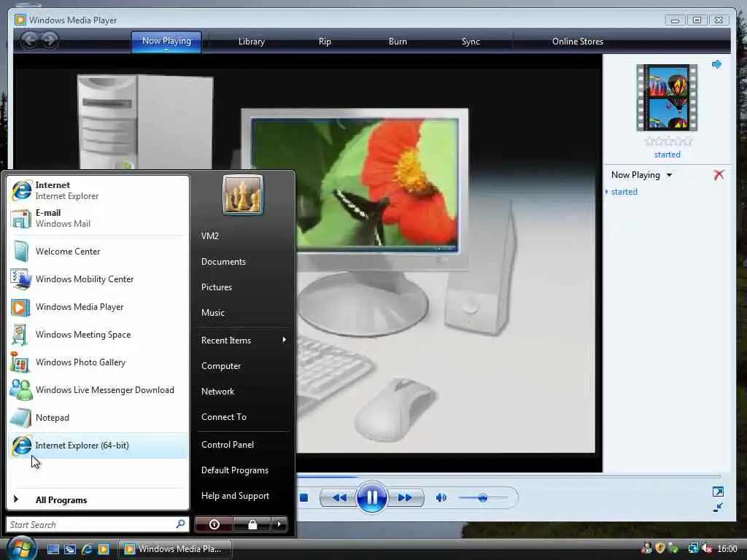Image resolution: width=747 pixels, height=560 pixels.
Task: Click the rewind previous button
Action: click(x=339, y=497)
